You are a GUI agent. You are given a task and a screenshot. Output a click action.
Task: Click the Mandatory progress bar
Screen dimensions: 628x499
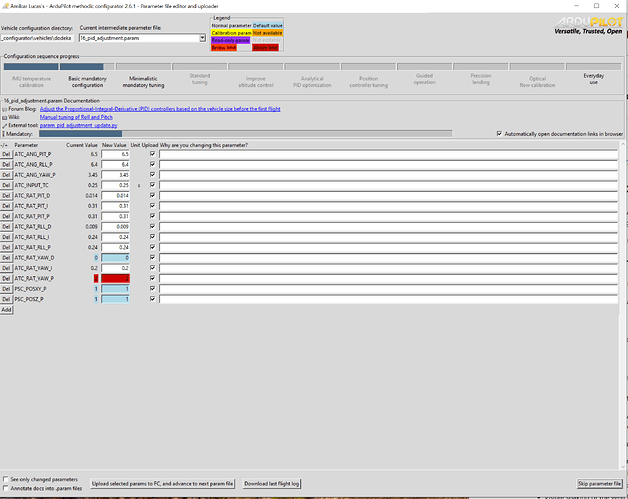[x=246, y=134]
